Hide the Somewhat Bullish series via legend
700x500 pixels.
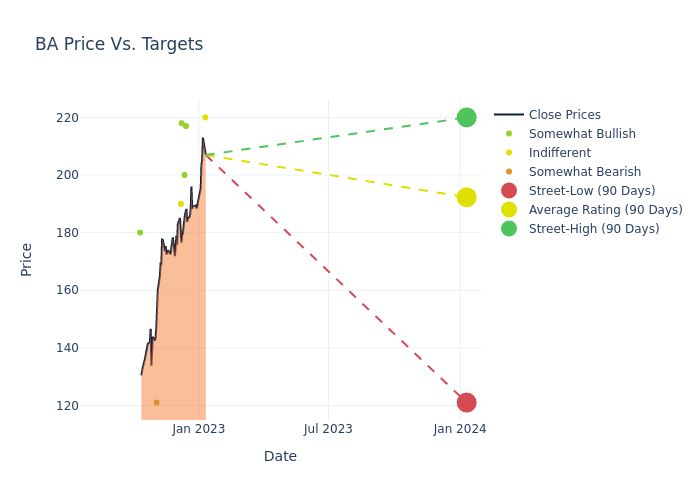click(582, 134)
